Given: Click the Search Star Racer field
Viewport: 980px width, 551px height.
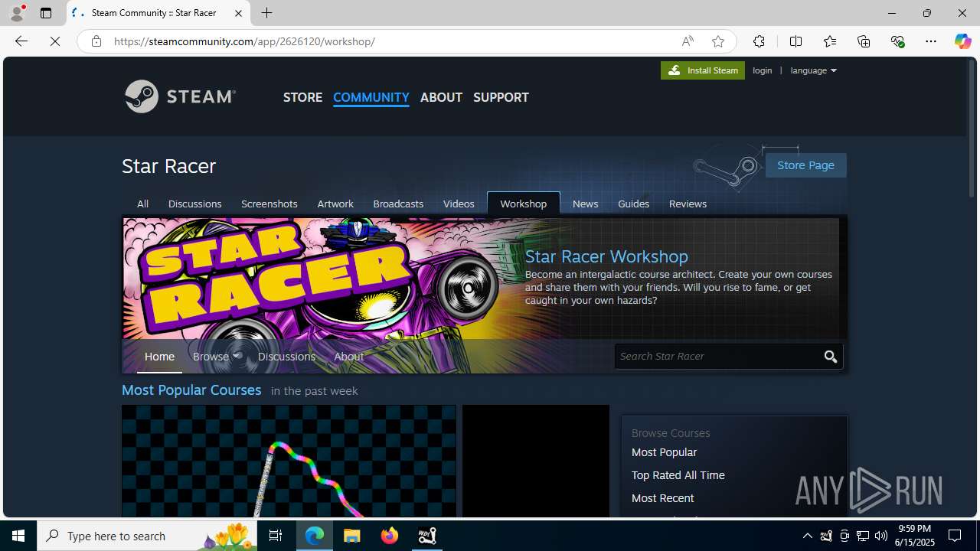Looking at the screenshot, I should tap(717, 357).
